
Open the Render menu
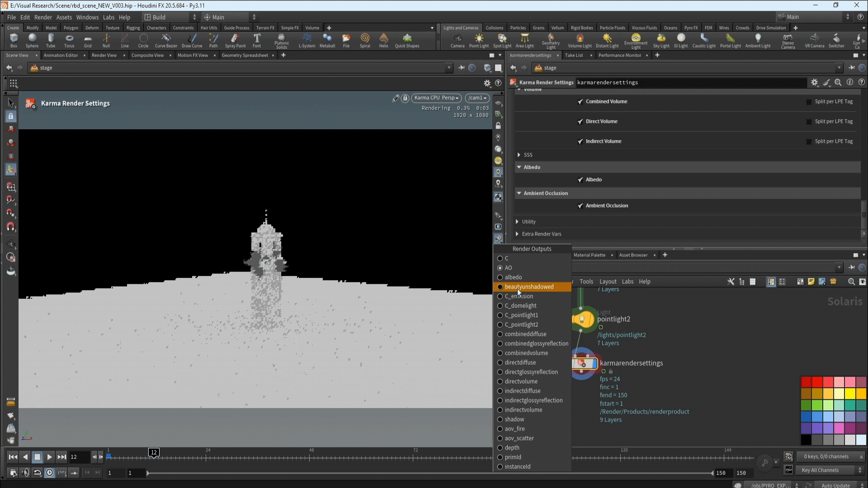point(43,17)
